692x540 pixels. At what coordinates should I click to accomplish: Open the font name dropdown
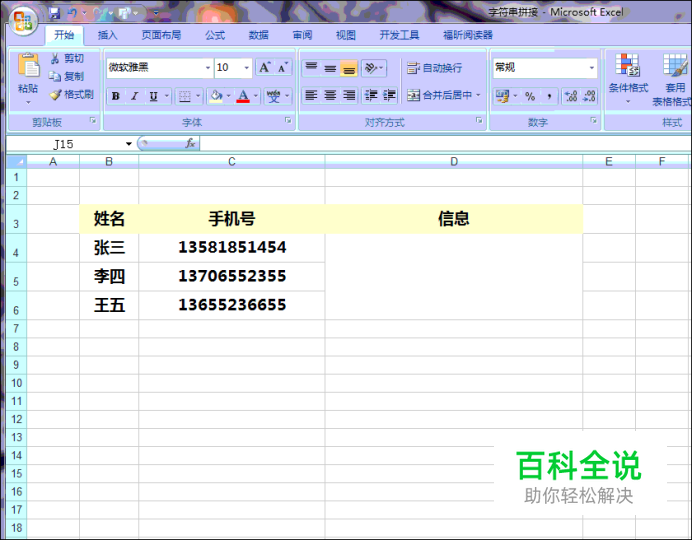208,68
